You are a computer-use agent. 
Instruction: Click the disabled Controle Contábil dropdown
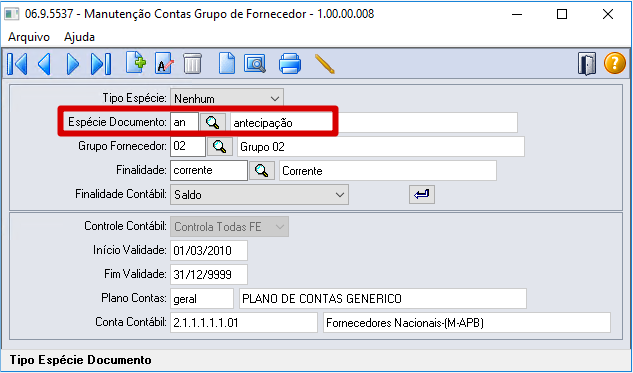tap(229, 226)
